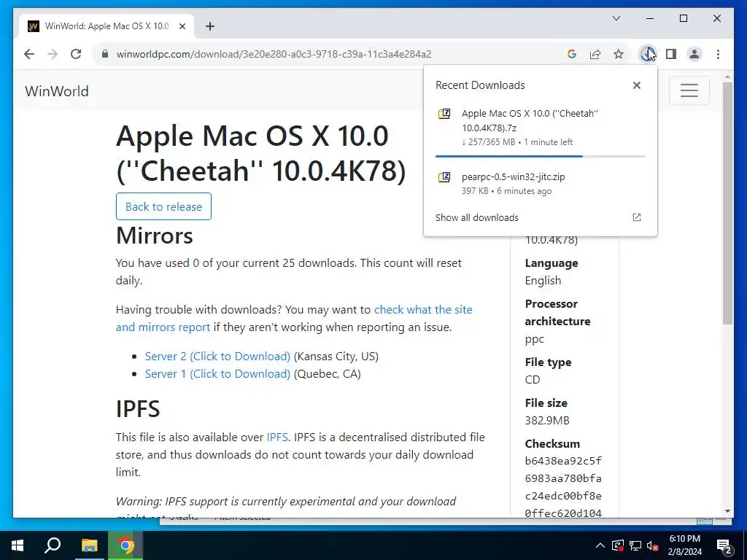Click the forward navigation arrow
This screenshot has height=560, width=747.
point(53,54)
